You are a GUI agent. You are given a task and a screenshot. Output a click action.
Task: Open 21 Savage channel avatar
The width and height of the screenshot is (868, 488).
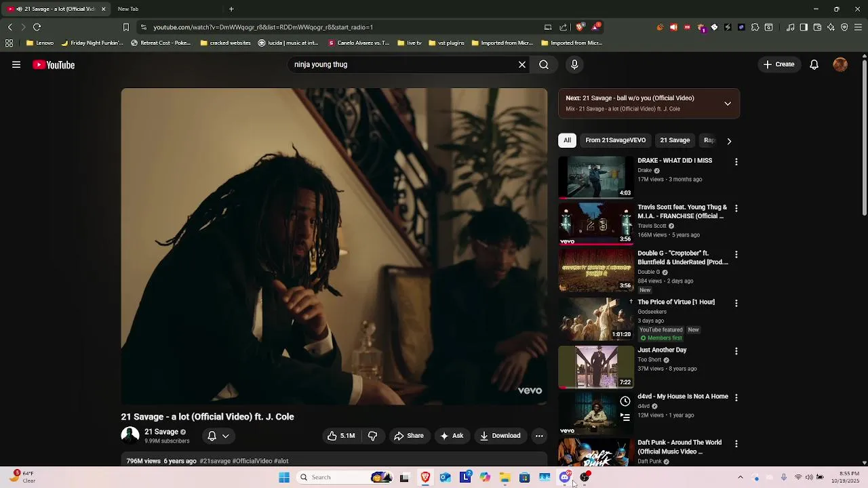click(x=130, y=435)
